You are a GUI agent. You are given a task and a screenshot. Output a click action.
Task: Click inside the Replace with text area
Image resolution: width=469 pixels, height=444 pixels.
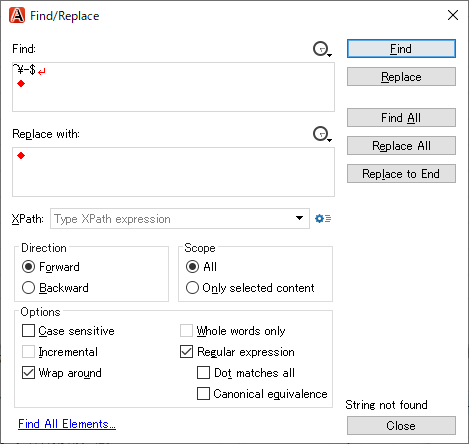pyautogui.click(x=173, y=172)
